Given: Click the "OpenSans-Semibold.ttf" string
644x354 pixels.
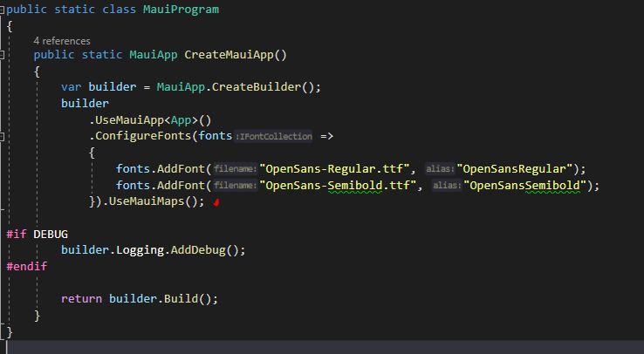Looking at the screenshot, I should pos(338,186).
